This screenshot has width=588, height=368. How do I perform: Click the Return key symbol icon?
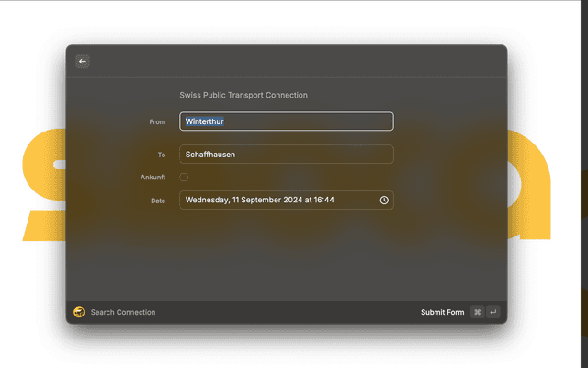pyautogui.click(x=493, y=312)
